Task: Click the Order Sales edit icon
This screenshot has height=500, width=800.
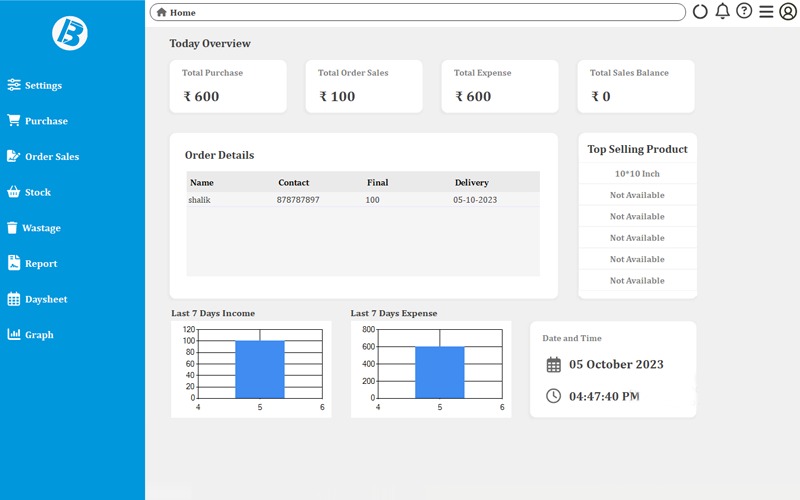Action: [14, 156]
